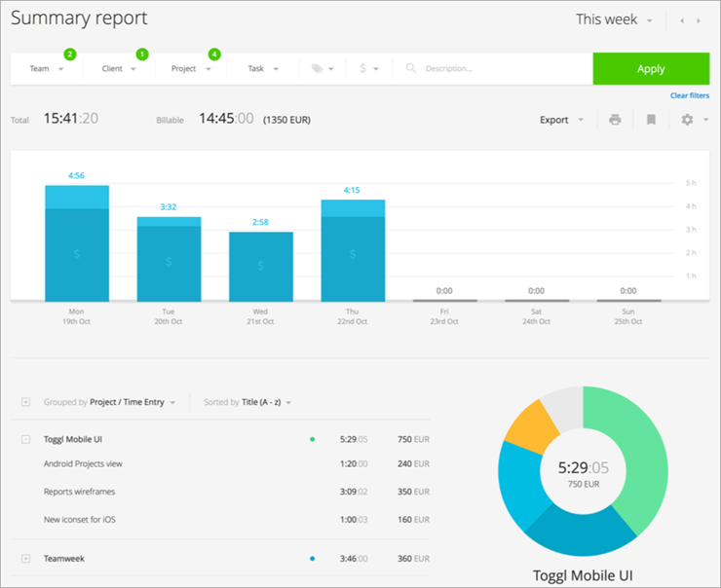Viewport: 721px width, 588px height.
Task: Expand the Teamweek project row
Action: tap(25, 559)
